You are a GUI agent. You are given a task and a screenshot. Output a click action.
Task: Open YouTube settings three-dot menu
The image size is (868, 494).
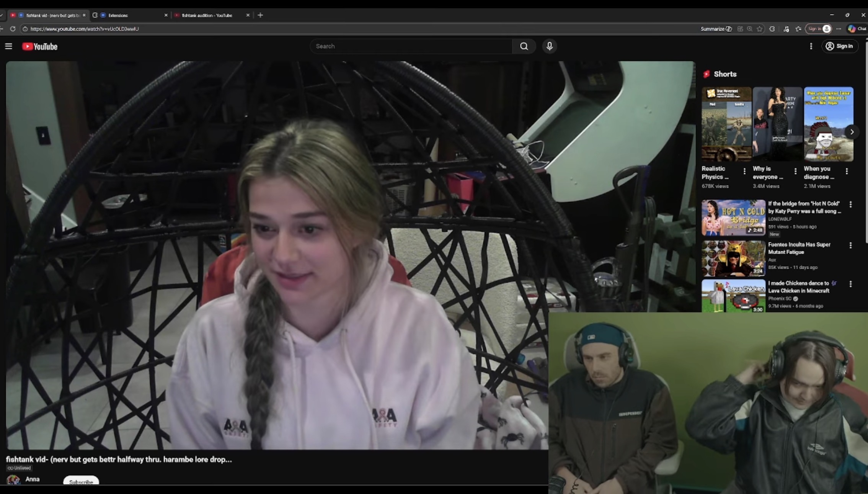tap(811, 46)
